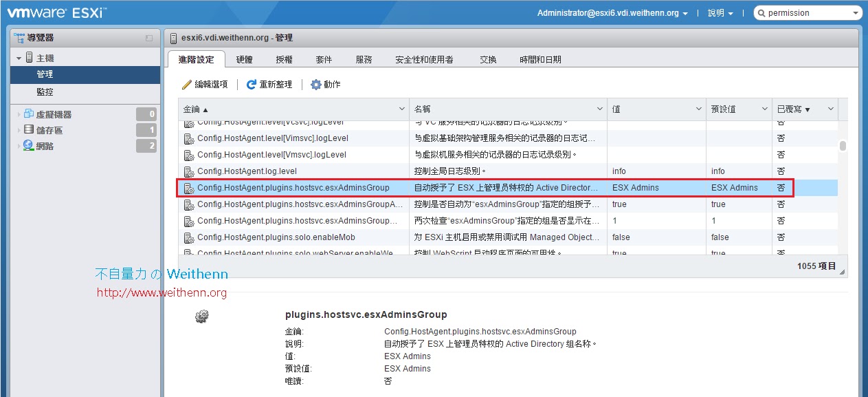Click the host icon beside esxi6.vdi.weithenn.org title
The height and width of the screenshot is (397, 868).
point(174,38)
